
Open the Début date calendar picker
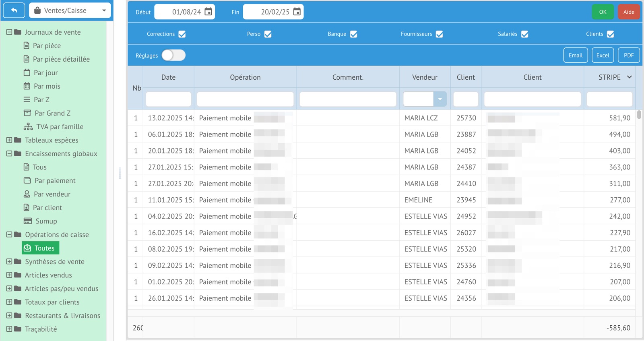tap(208, 12)
